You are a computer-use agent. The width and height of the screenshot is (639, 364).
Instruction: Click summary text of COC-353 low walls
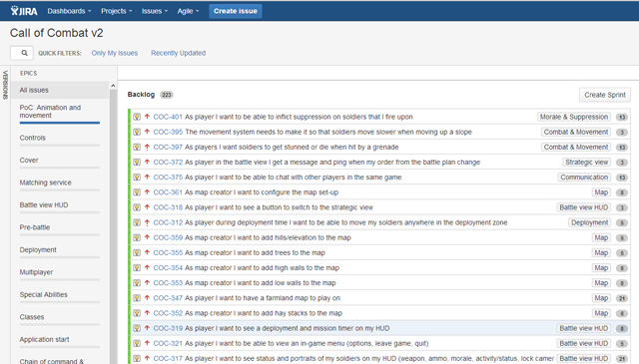click(261, 283)
